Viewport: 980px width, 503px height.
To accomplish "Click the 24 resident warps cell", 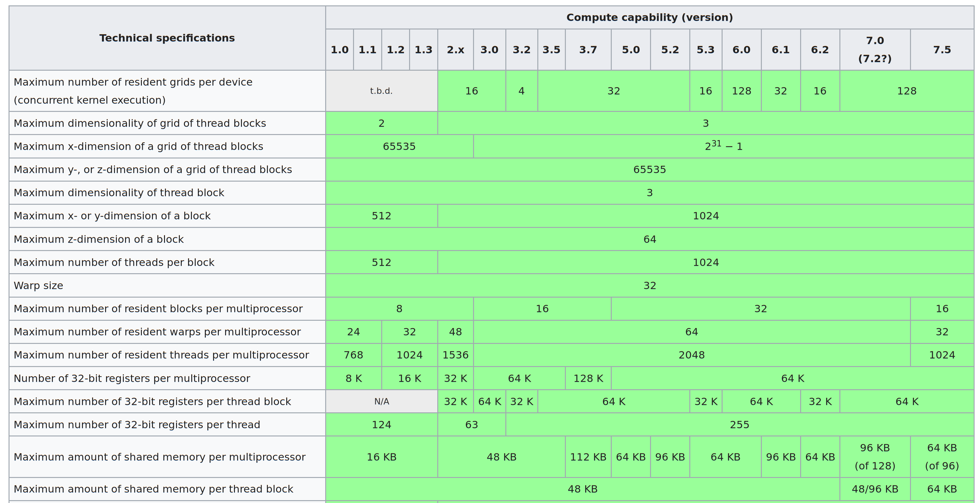I will pos(353,332).
